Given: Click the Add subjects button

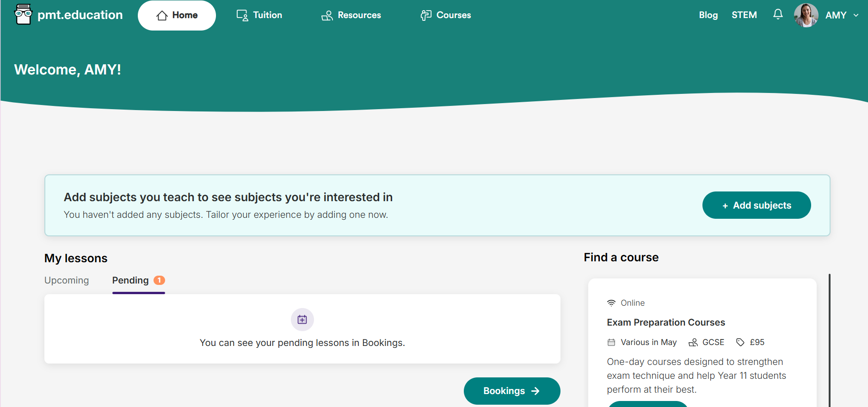Looking at the screenshot, I should 757,205.
